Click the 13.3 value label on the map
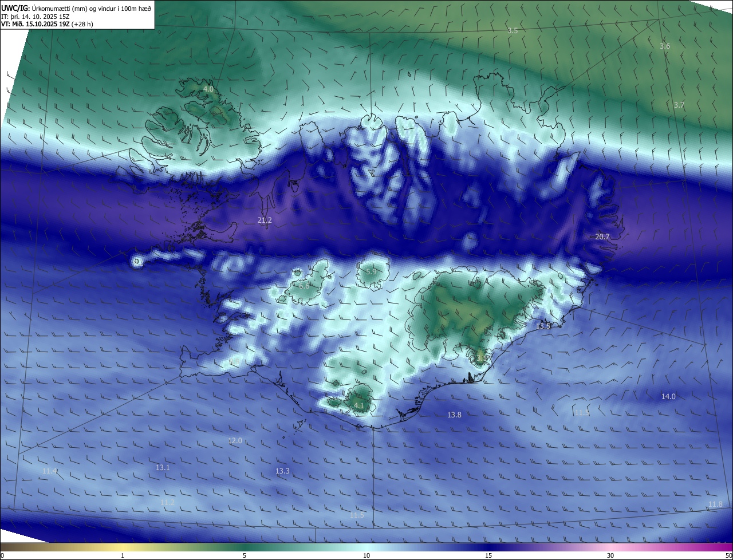Image resolution: width=733 pixels, height=560 pixels. click(x=282, y=471)
